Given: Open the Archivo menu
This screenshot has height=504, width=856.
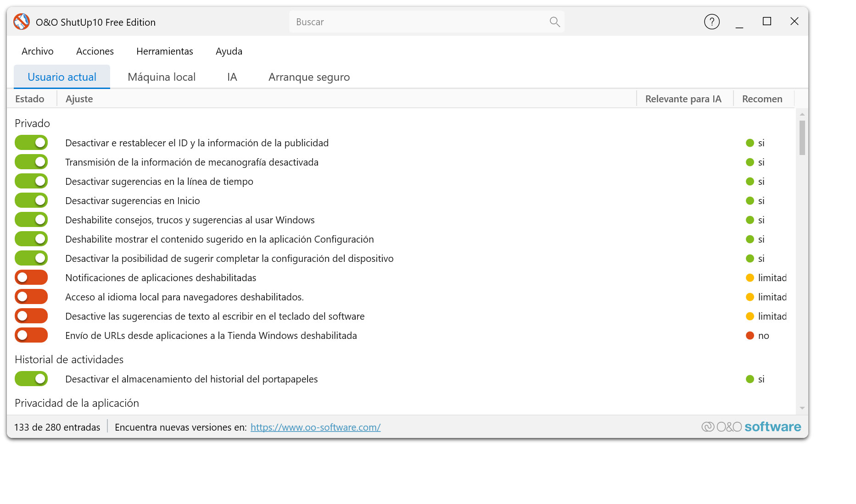Looking at the screenshot, I should pyautogui.click(x=38, y=51).
